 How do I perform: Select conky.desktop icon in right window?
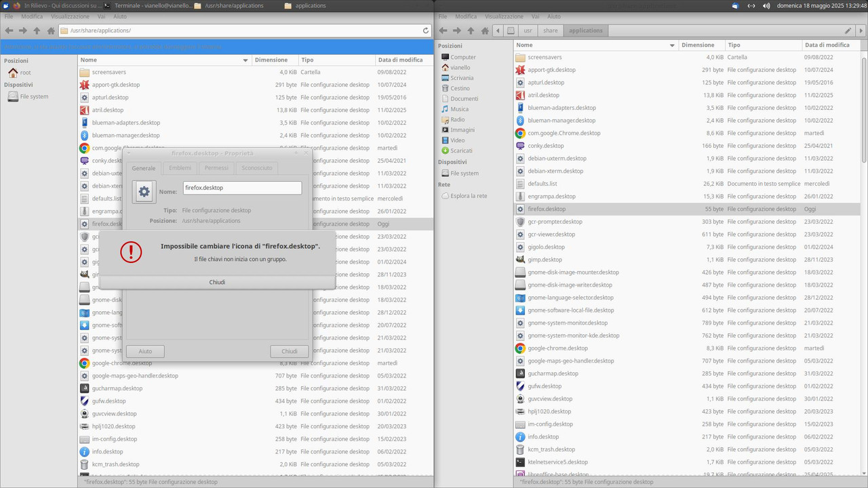pos(520,146)
